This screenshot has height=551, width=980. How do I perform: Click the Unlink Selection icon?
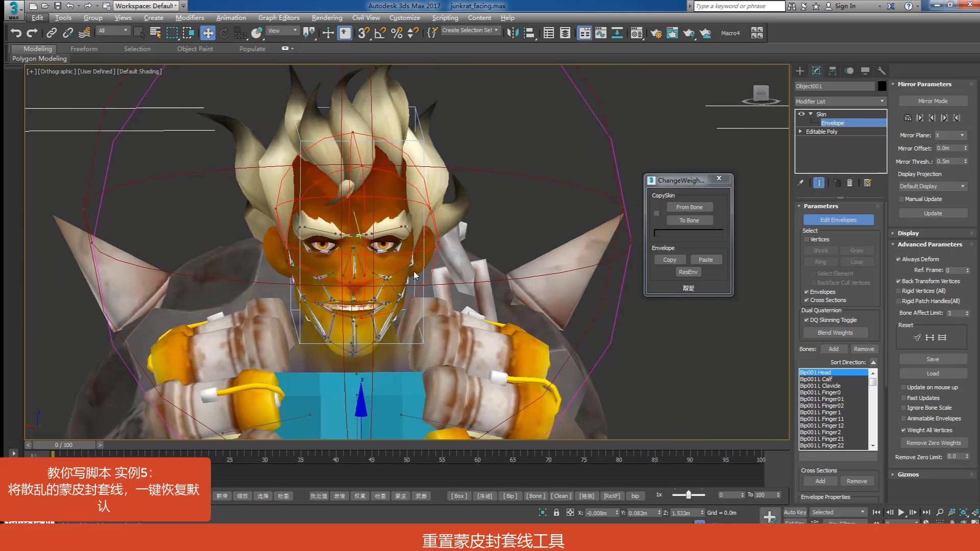pyautogui.click(x=68, y=33)
